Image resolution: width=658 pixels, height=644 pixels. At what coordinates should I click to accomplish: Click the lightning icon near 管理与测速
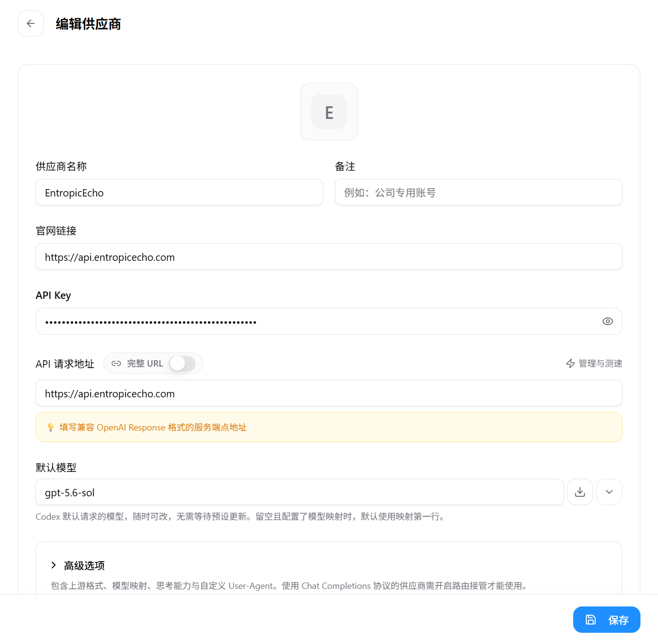(570, 363)
